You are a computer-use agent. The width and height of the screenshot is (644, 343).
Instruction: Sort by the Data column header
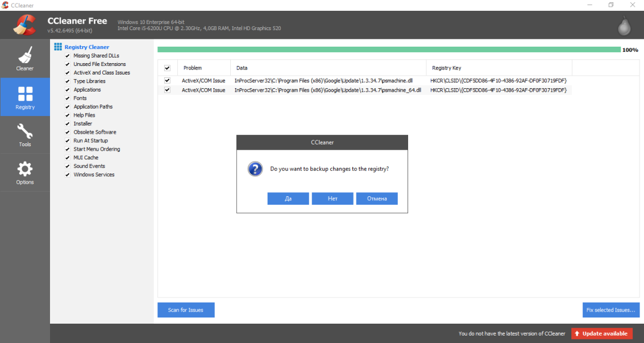point(328,68)
